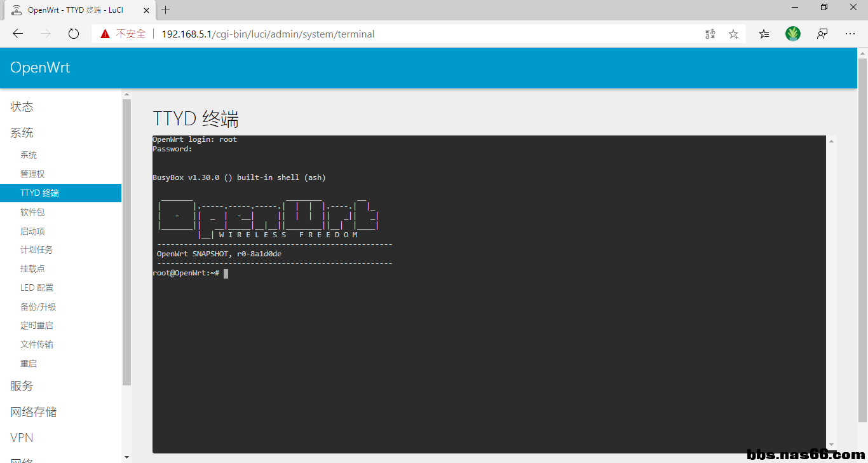Expand the 状态 sidebar section
Screen dimensions: 868x463
[x=22, y=107]
